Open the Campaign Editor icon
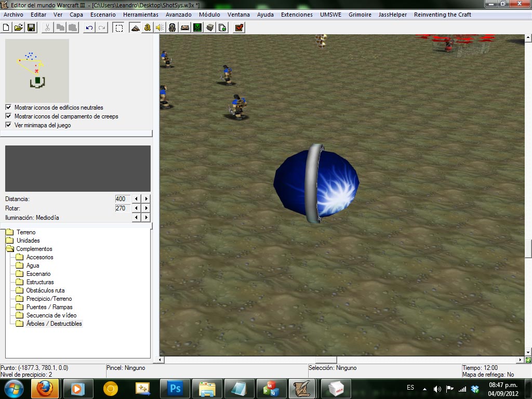Screen dimensions: 532x399 pos(185,28)
